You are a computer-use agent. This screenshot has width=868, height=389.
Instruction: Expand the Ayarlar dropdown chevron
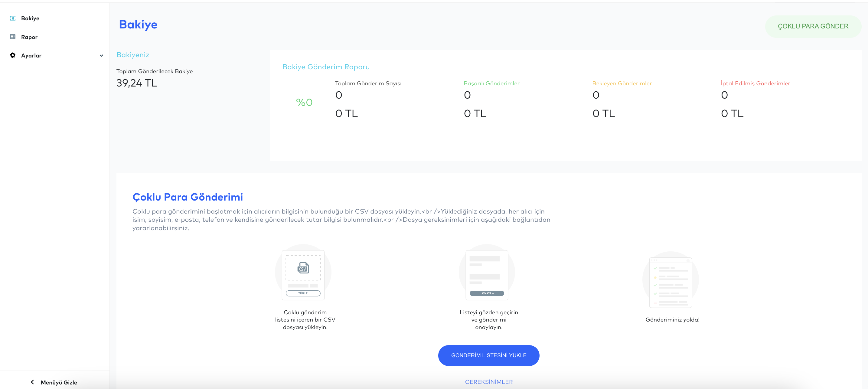tap(101, 56)
